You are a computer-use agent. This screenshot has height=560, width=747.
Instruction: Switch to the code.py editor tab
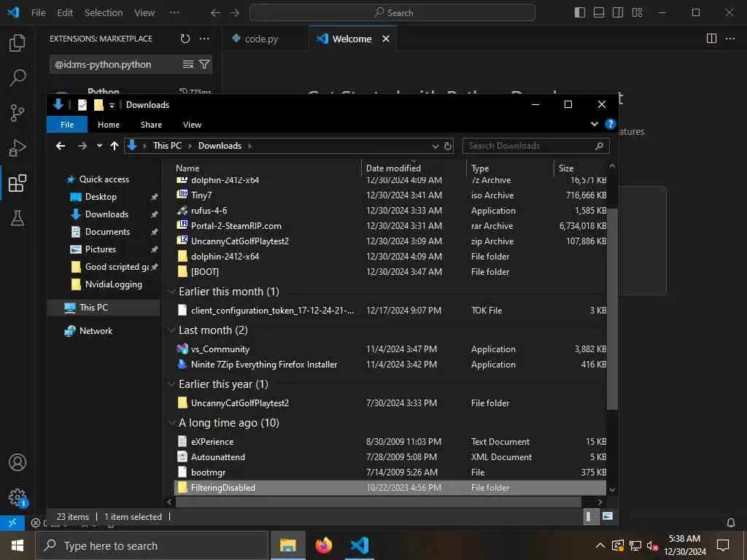click(x=261, y=39)
